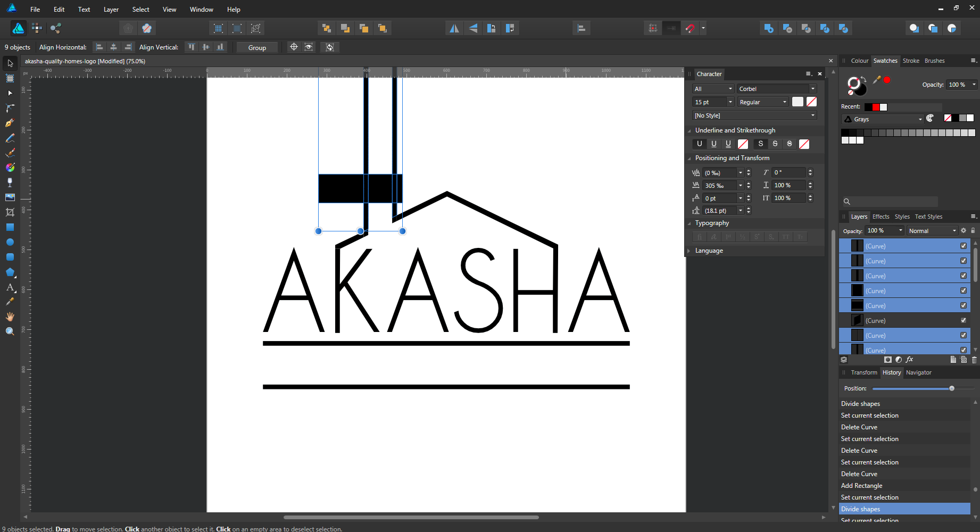
Task: Click Align Vertical bottom button
Action: pyautogui.click(x=220, y=47)
